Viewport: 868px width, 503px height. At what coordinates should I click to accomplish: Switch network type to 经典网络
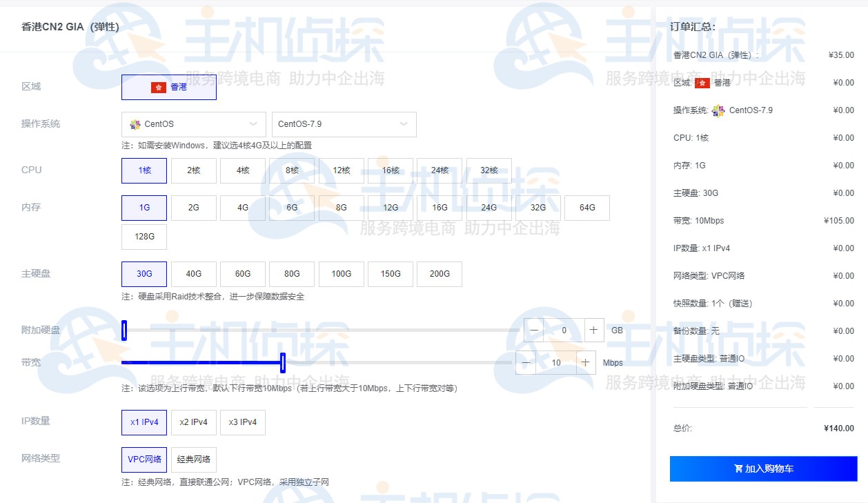194,460
